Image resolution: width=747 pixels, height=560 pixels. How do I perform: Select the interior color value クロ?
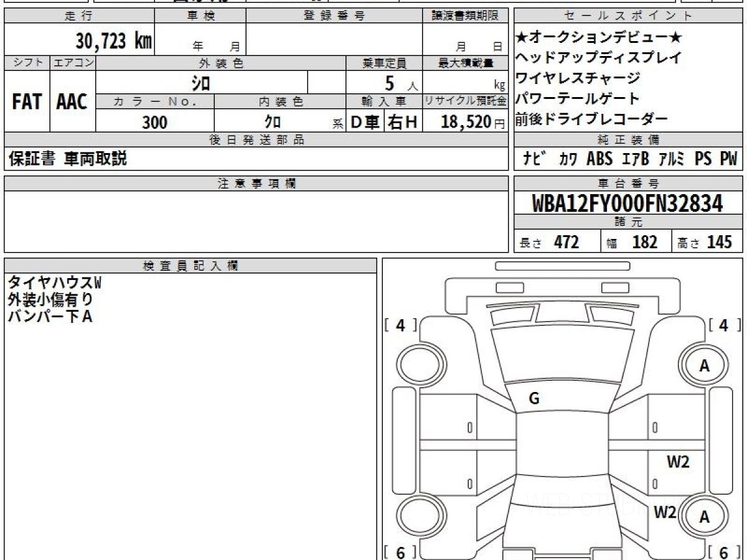tap(273, 122)
